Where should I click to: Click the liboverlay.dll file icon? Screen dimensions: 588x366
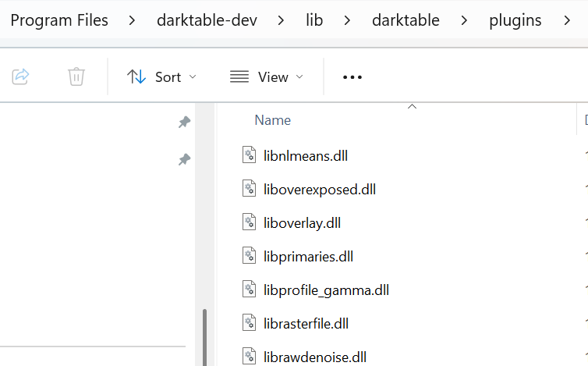point(250,222)
